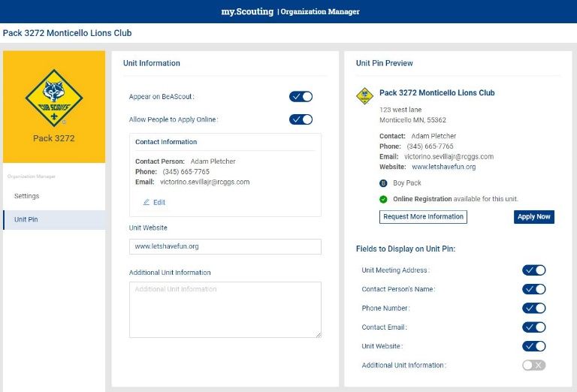Open www.letshavefun.org link in preview

click(x=443, y=167)
